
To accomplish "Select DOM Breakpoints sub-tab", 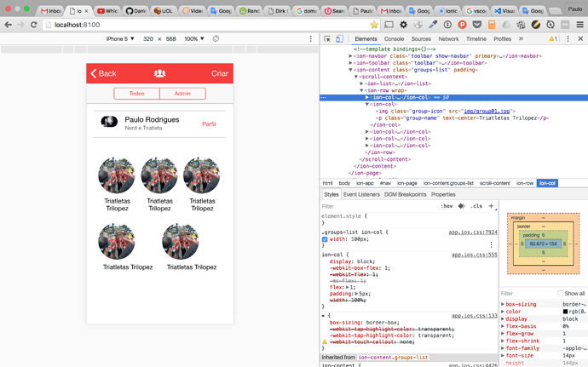I will 406,194.
